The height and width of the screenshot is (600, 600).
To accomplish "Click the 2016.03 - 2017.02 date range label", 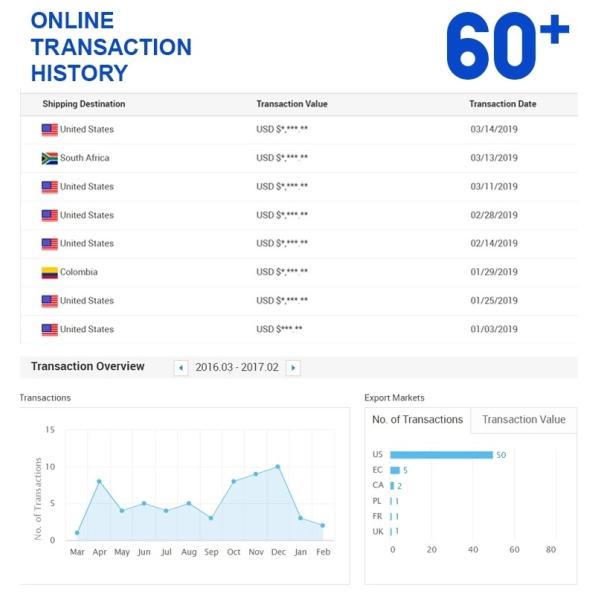I will [x=237, y=368].
